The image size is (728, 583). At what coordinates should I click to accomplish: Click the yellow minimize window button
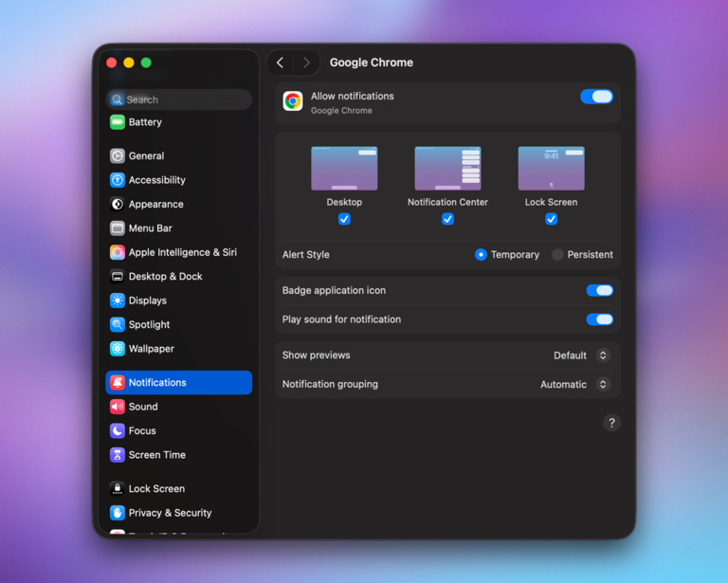pos(129,63)
